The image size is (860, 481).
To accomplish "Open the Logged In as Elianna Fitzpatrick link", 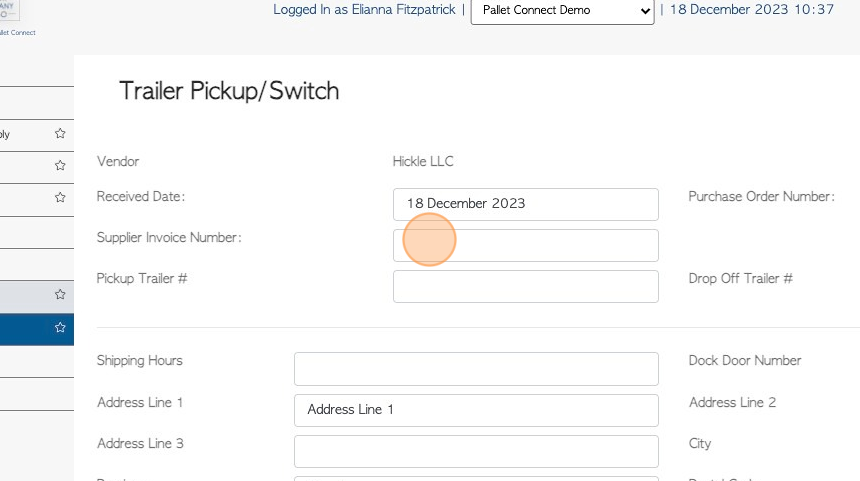I will tap(364, 9).
